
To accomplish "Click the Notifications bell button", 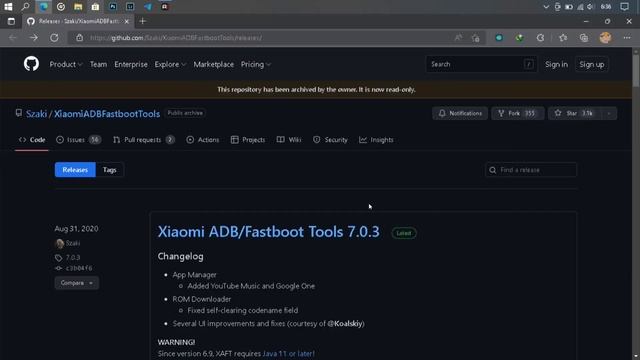I will click(x=460, y=113).
